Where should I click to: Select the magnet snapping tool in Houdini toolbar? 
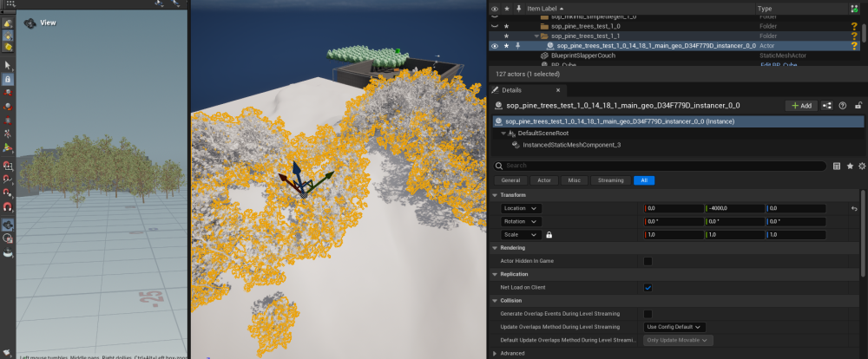pos(8,207)
